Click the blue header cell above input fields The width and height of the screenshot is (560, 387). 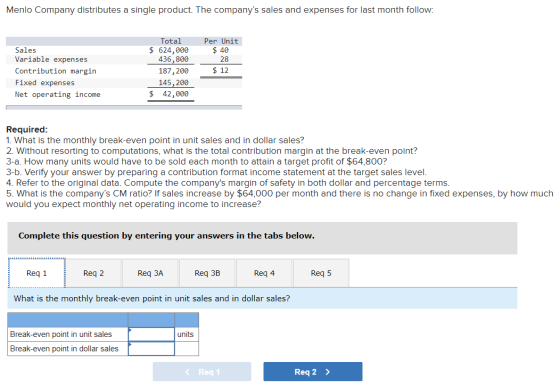[x=151, y=320]
